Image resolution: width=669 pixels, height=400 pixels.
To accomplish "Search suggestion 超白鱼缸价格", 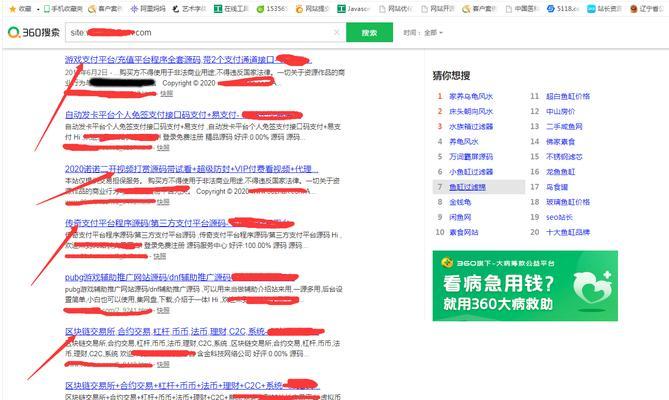I will tap(568, 96).
